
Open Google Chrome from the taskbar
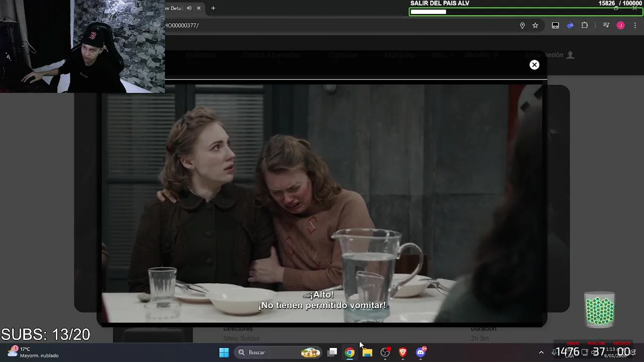350,352
